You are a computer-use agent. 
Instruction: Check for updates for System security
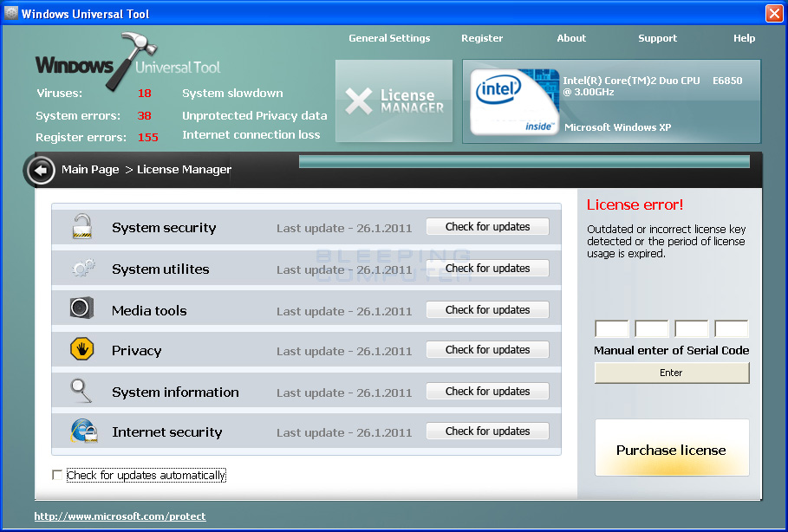click(487, 226)
